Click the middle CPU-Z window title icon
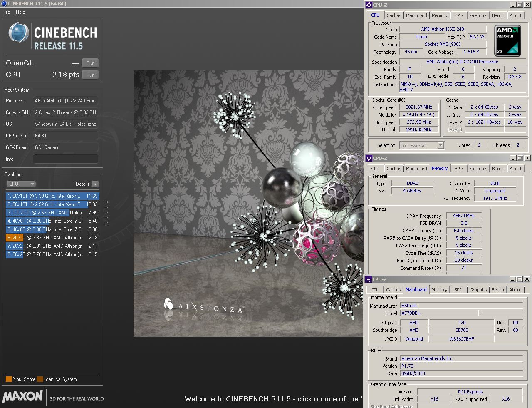 pyautogui.click(x=369, y=158)
